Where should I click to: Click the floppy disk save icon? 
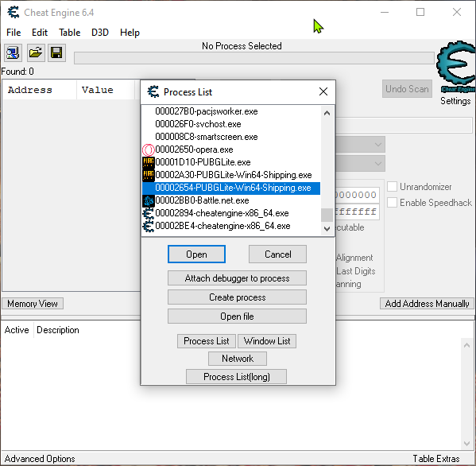(56, 52)
